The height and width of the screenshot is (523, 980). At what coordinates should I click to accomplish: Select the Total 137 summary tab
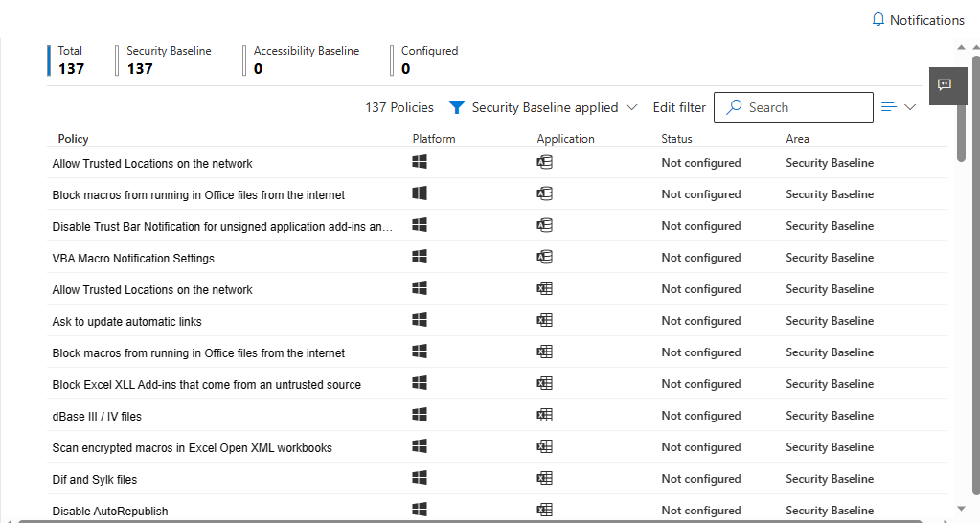(71, 60)
